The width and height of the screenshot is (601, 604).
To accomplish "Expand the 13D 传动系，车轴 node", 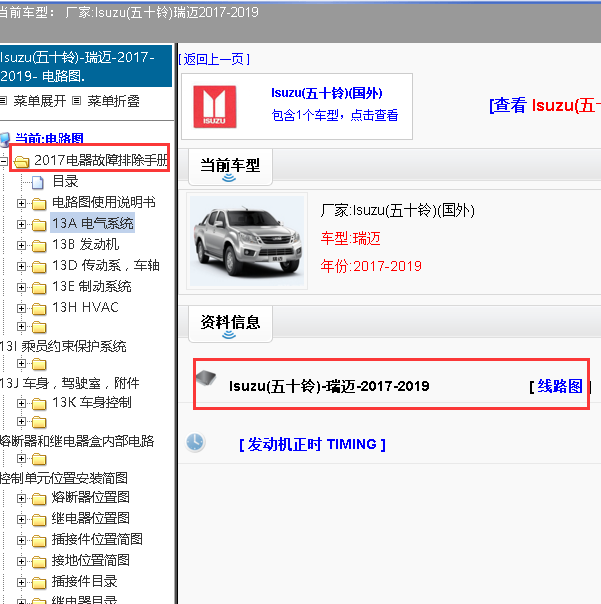I will pos(21,266).
